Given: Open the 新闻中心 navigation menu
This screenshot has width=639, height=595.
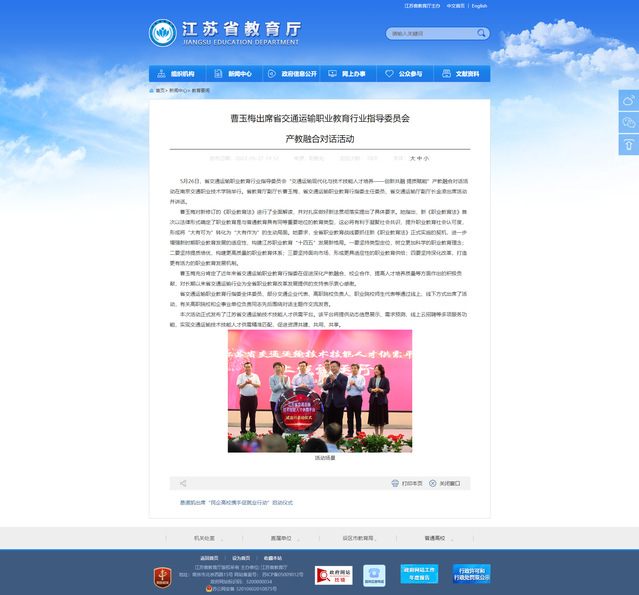Looking at the screenshot, I should click(234, 74).
